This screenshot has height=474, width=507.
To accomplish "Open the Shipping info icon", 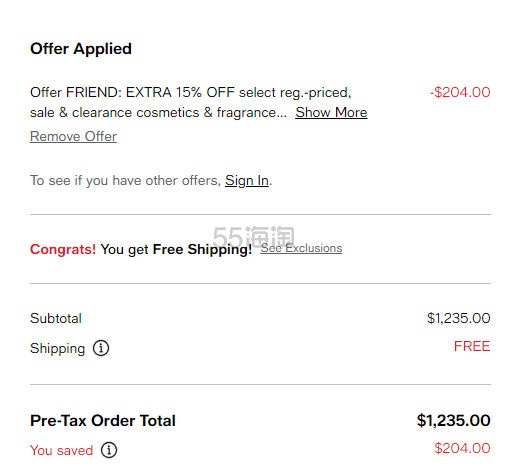I will (101, 348).
